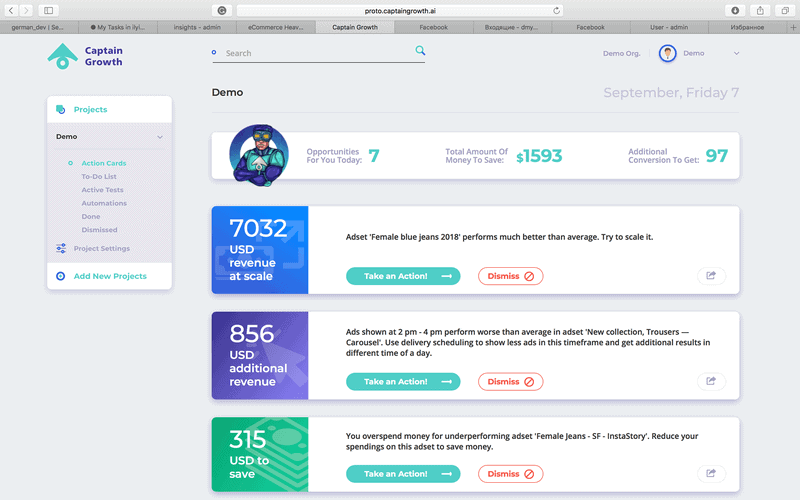The height and width of the screenshot is (500, 800).
Task: Toggle the Safari sidebar button
Action: [x=48, y=10]
